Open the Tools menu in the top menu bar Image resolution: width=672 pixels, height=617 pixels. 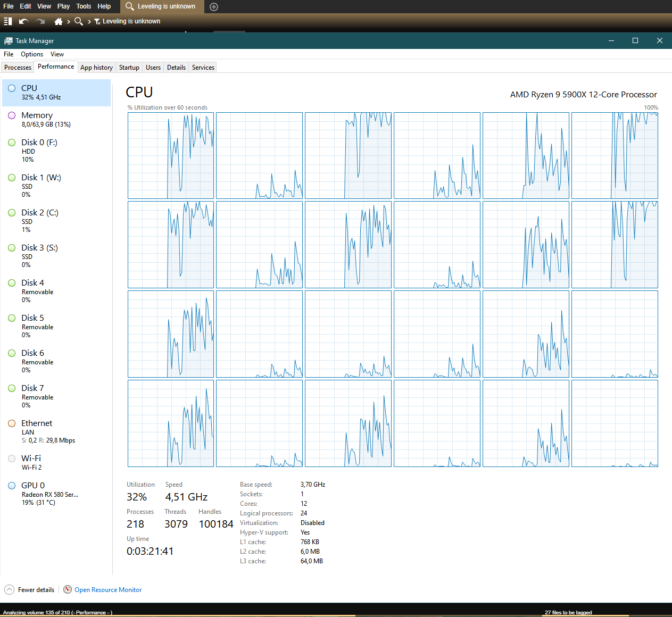(84, 6)
